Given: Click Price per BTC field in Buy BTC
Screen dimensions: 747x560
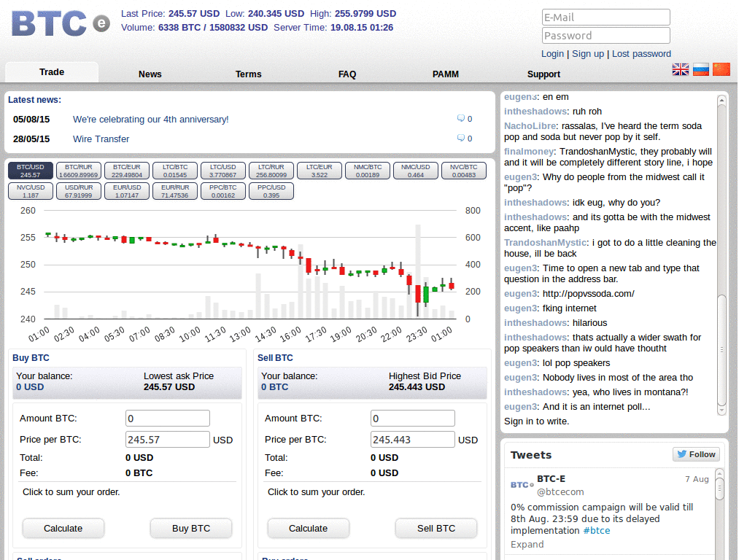Looking at the screenshot, I should coord(168,440).
